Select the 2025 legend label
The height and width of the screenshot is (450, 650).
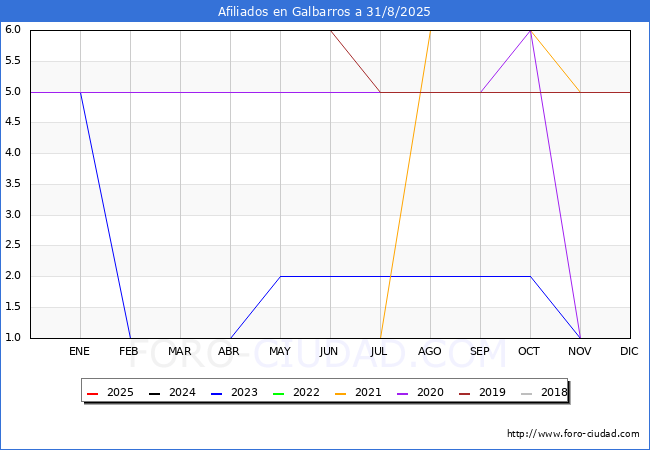coord(120,392)
